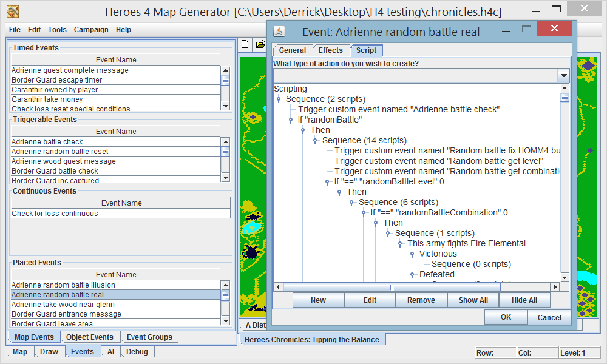This screenshot has height=364, width=607.
Task: Click the Edit script button in the dialog
Action: (x=370, y=300)
